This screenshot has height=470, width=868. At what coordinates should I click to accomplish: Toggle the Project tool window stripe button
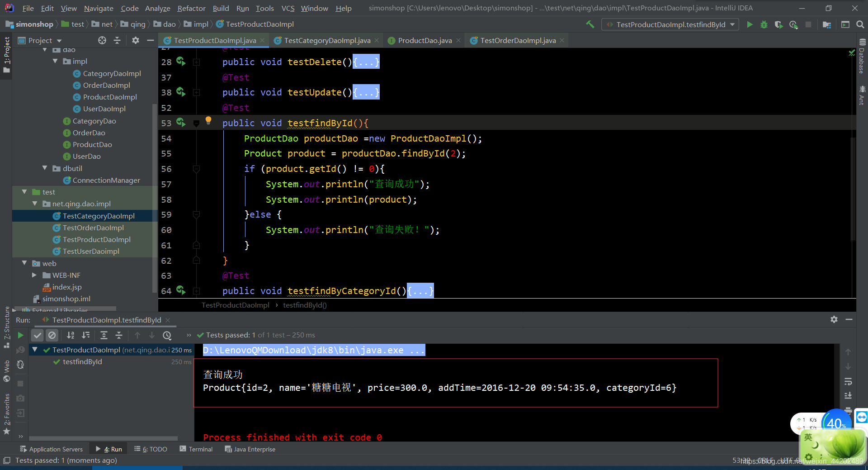pos(6,55)
